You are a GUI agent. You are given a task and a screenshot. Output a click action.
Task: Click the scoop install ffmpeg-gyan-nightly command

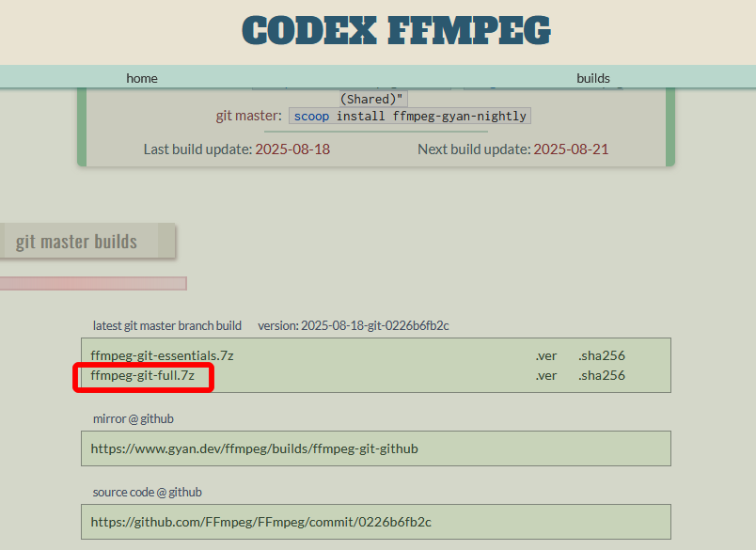click(x=410, y=117)
